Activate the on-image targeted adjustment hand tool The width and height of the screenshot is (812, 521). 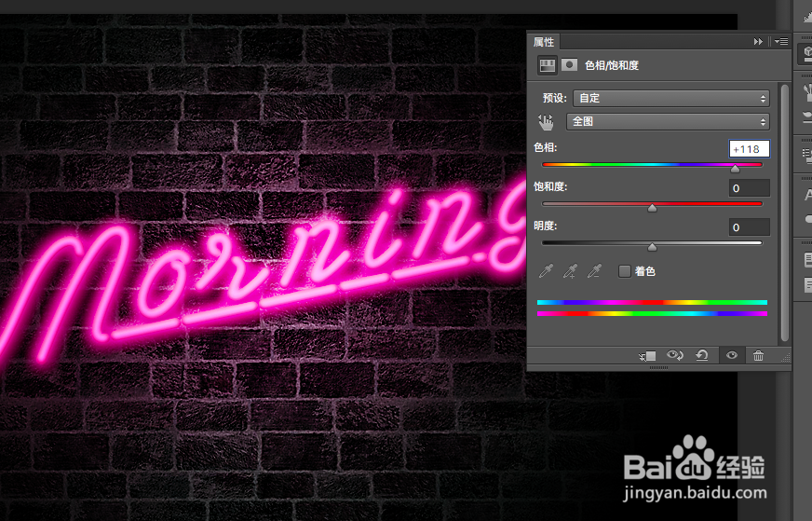[x=546, y=122]
